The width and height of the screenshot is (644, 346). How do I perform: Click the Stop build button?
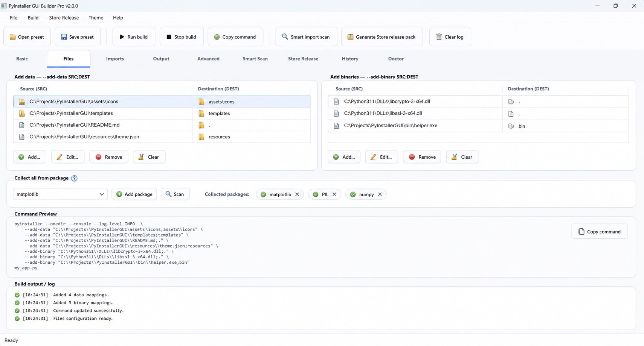pyautogui.click(x=182, y=37)
